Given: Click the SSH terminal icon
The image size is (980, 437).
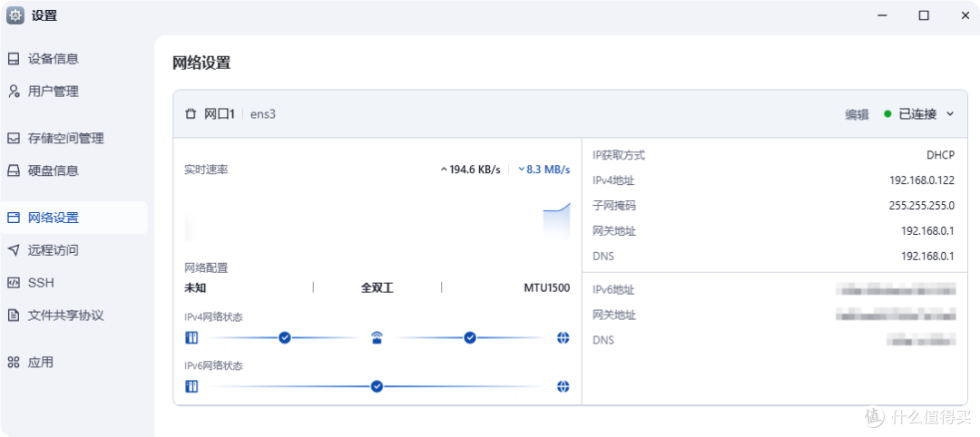Looking at the screenshot, I should (x=14, y=283).
